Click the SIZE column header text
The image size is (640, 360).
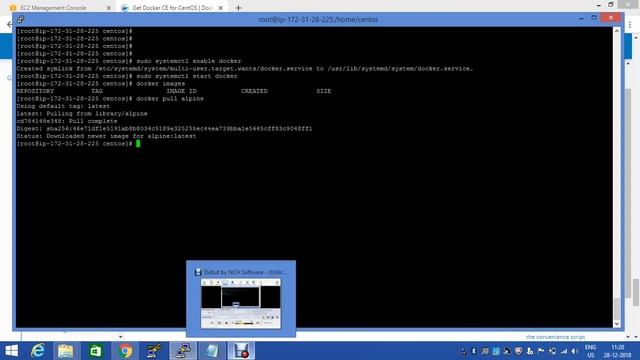[324, 91]
